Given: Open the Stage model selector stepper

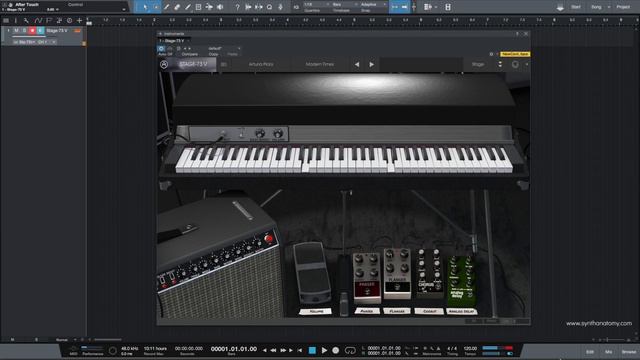Looking at the screenshot, I should coord(500,64).
